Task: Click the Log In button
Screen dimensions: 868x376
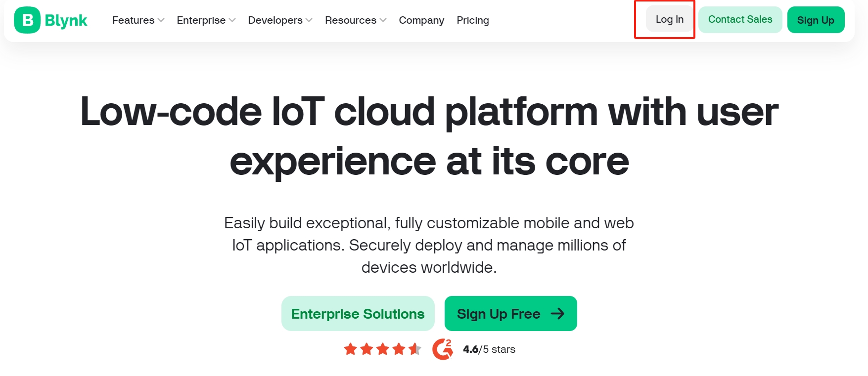Action: [x=670, y=19]
